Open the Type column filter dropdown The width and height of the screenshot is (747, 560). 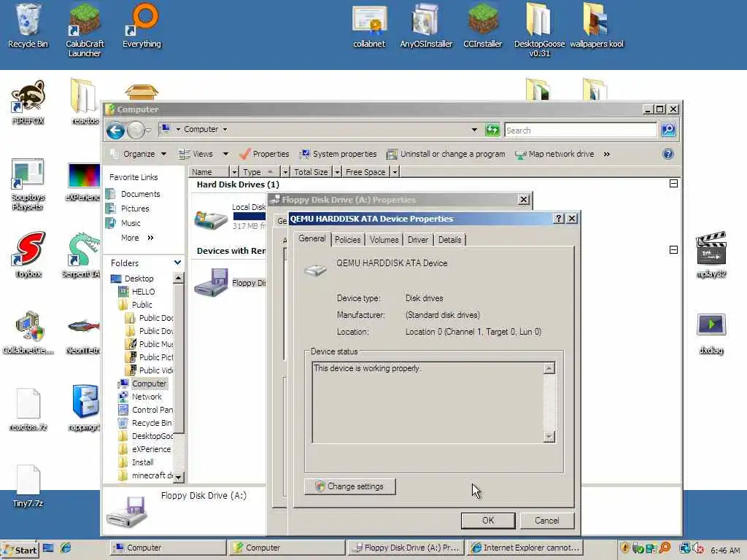285,172
